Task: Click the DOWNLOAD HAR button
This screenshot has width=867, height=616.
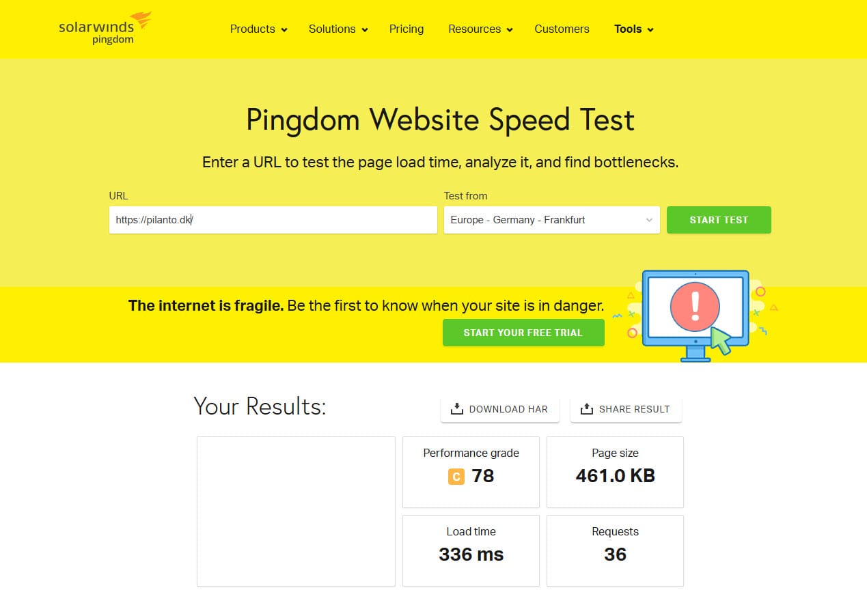Action: (499, 408)
